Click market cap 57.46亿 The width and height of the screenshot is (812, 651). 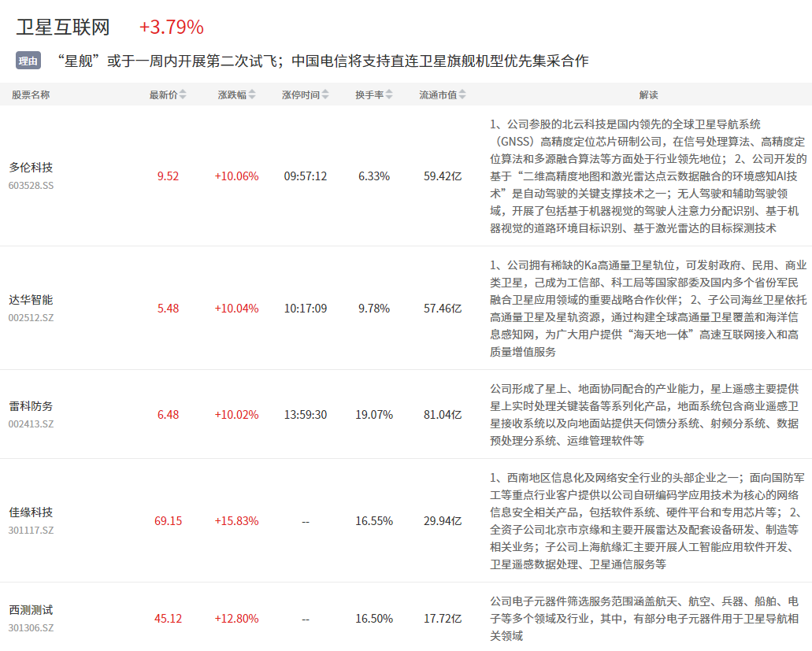tap(443, 309)
